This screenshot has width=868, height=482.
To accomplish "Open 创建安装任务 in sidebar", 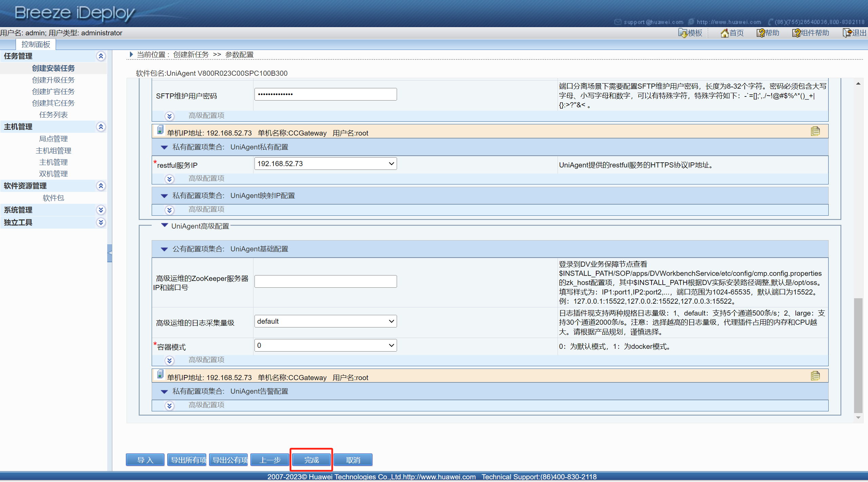I will pyautogui.click(x=53, y=68).
